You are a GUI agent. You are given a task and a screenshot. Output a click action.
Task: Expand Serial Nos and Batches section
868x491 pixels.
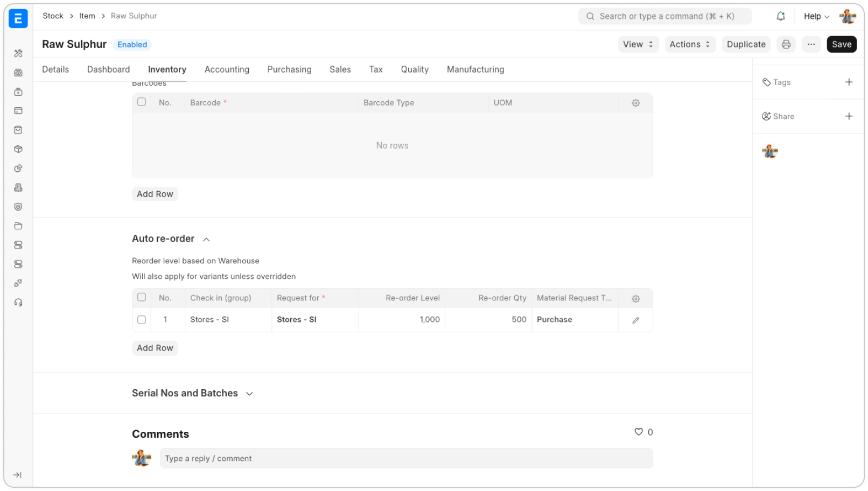249,394
